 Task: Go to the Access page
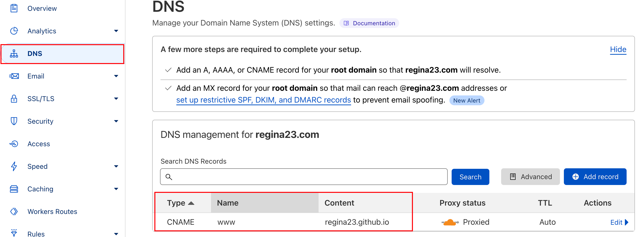pos(39,144)
